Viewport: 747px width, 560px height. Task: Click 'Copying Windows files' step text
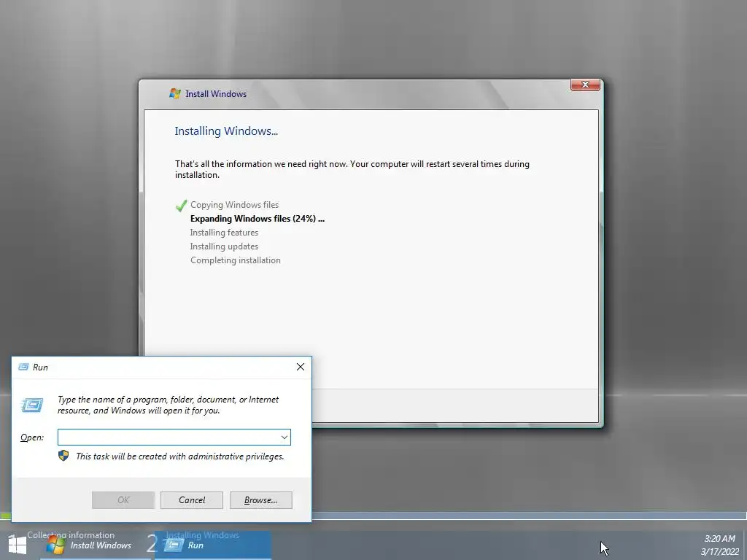pos(234,205)
